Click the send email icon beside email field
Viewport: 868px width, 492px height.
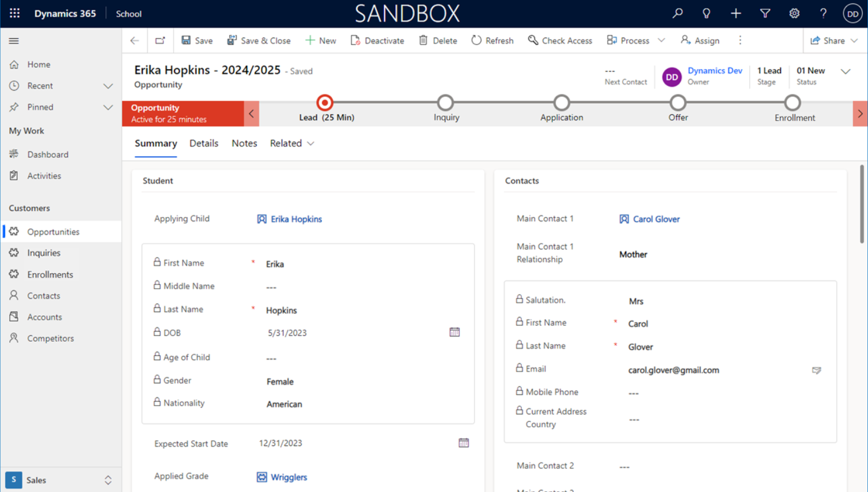click(x=816, y=370)
